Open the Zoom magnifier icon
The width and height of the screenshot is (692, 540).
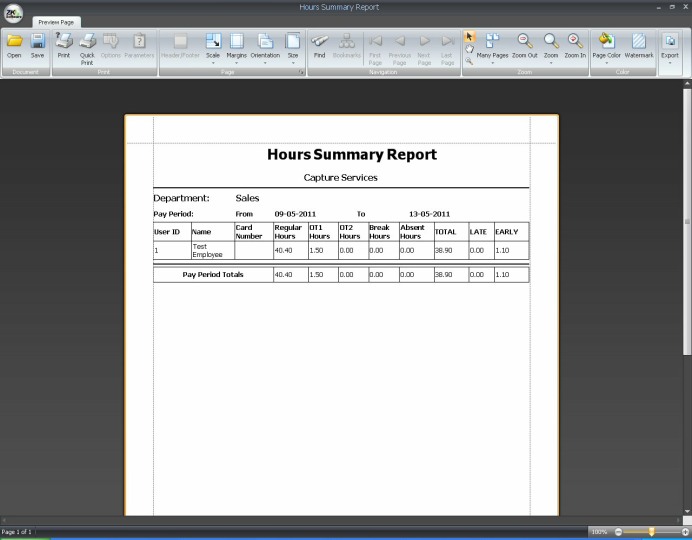551,46
